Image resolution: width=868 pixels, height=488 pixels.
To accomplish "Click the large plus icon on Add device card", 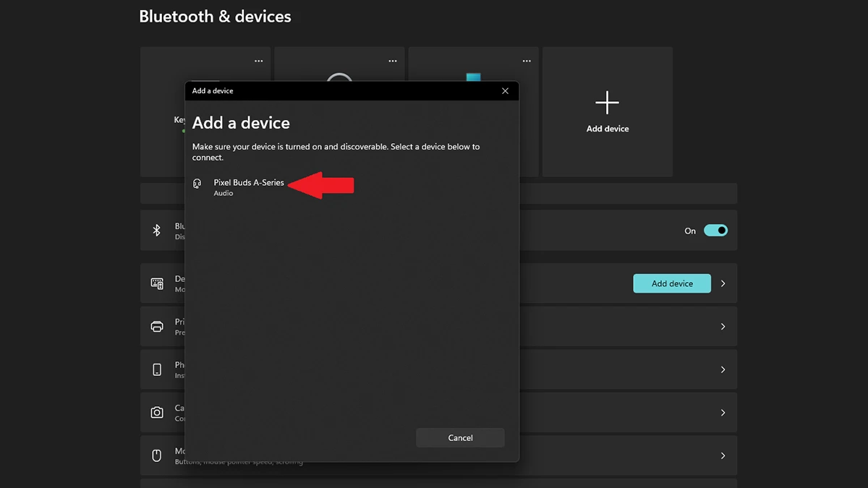I will point(607,103).
